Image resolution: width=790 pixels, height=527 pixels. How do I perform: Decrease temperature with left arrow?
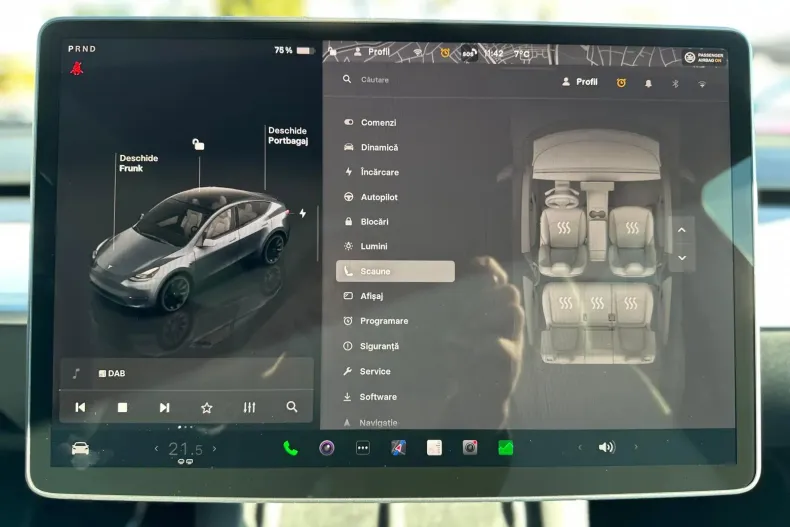(x=156, y=448)
